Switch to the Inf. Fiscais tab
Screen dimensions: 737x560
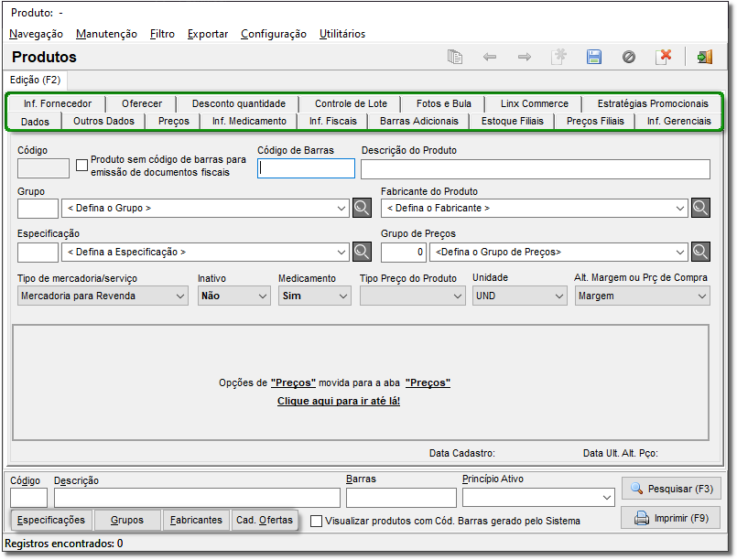click(332, 121)
